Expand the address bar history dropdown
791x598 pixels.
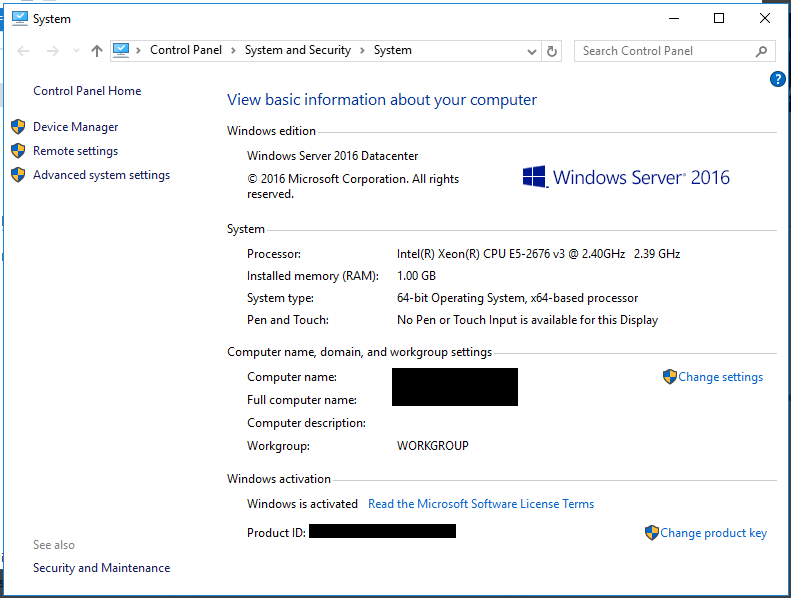[531, 51]
